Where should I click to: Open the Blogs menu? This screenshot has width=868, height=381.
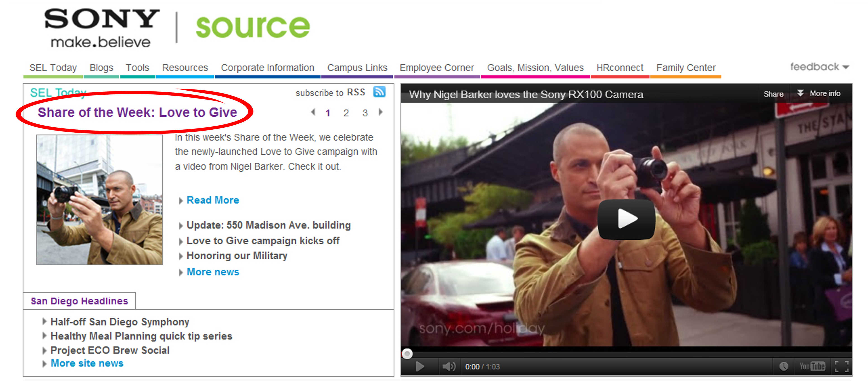(x=101, y=68)
